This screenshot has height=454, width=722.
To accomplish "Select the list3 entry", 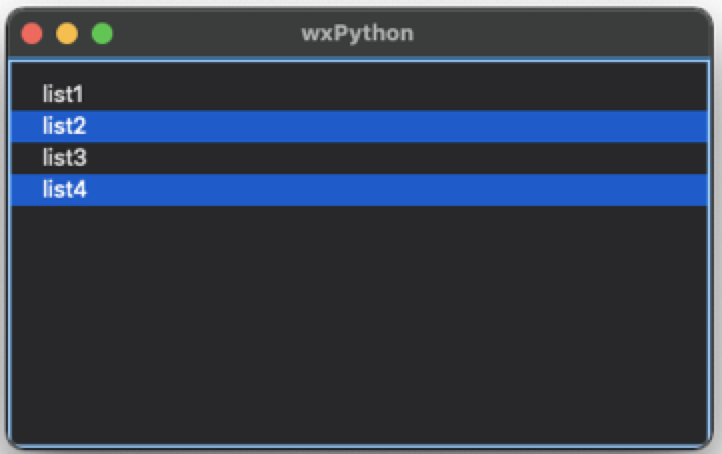I will (x=359, y=158).
